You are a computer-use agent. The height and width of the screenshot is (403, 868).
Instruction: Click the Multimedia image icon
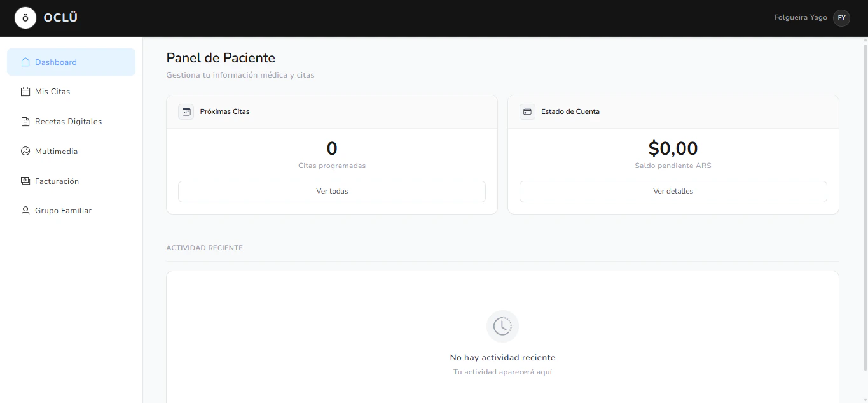pyautogui.click(x=25, y=152)
